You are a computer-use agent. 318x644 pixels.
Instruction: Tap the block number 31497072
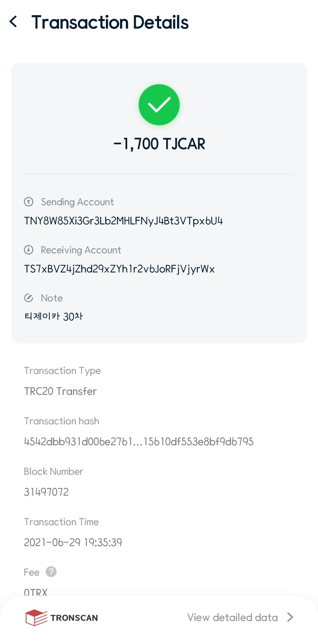point(46,492)
